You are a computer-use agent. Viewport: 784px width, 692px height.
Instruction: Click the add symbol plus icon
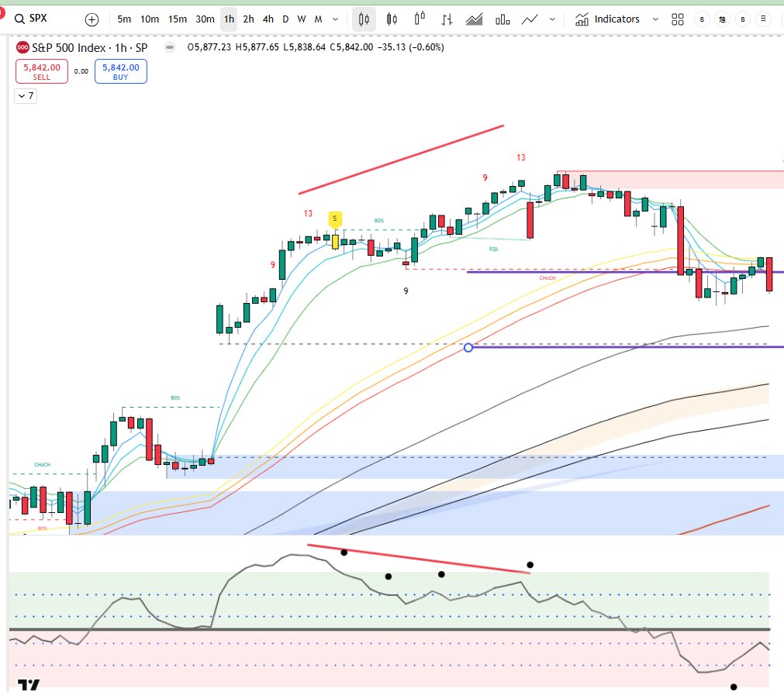point(92,19)
